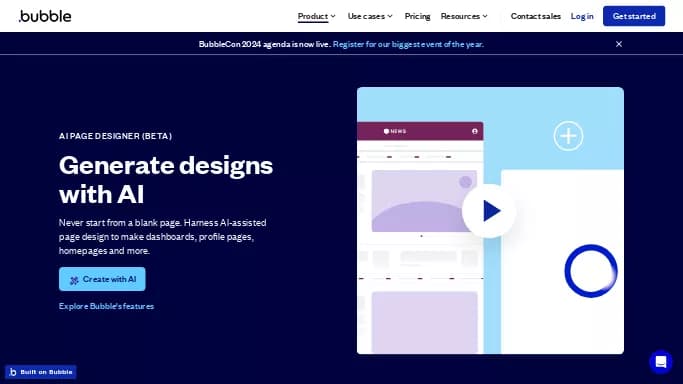Expand the Resources dropdown chevron

(485, 16)
